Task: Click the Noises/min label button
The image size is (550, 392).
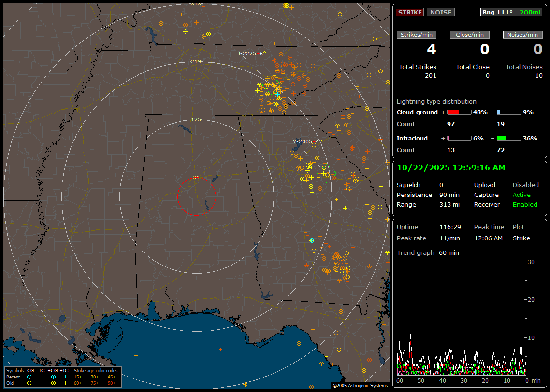Action: point(523,35)
